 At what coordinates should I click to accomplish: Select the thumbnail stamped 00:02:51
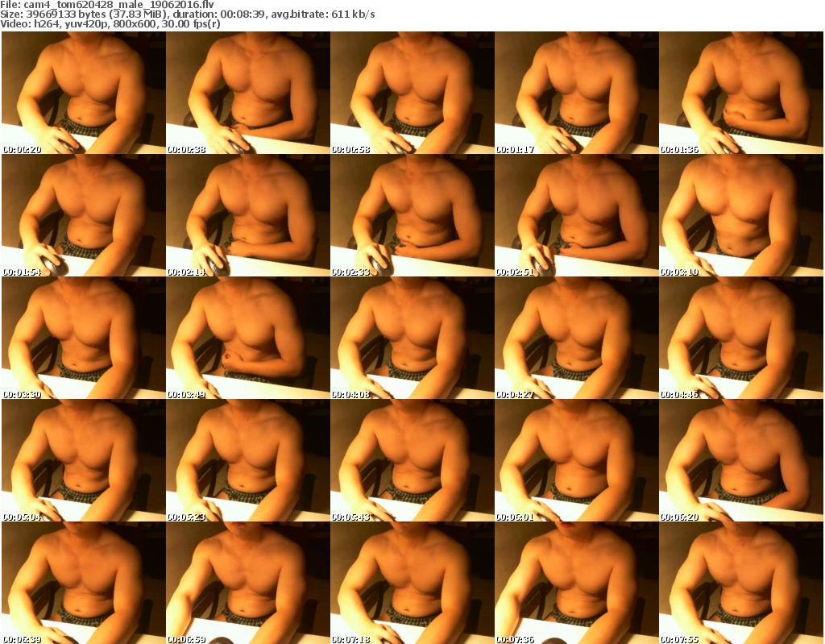[x=577, y=215]
